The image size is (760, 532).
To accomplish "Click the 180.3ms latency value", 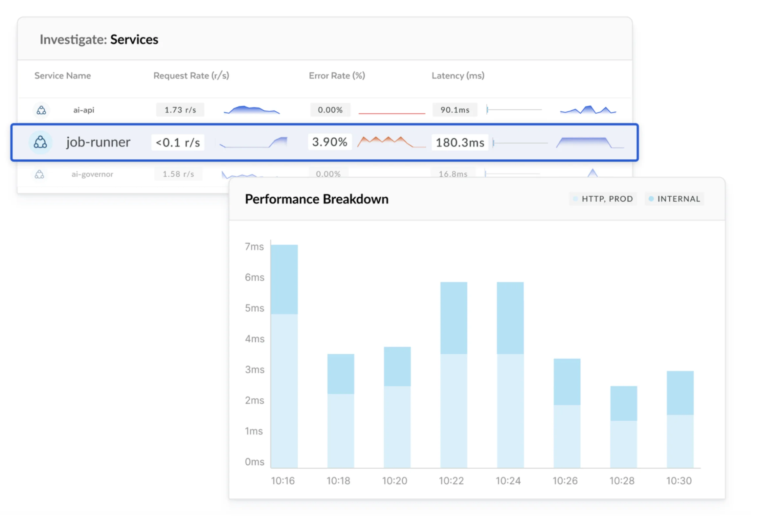I will (460, 142).
